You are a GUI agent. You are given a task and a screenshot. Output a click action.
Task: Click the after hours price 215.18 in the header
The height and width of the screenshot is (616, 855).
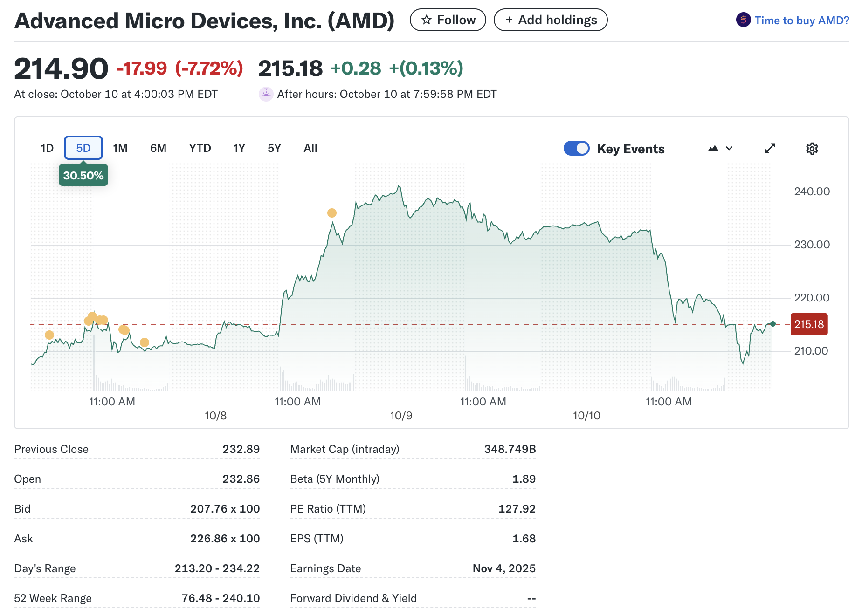pyautogui.click(x=290, y=68)
